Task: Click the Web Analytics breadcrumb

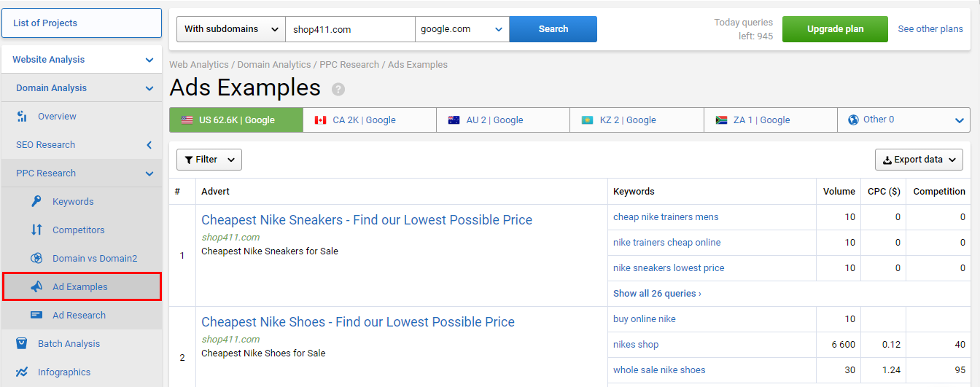Action: (199, 65)
